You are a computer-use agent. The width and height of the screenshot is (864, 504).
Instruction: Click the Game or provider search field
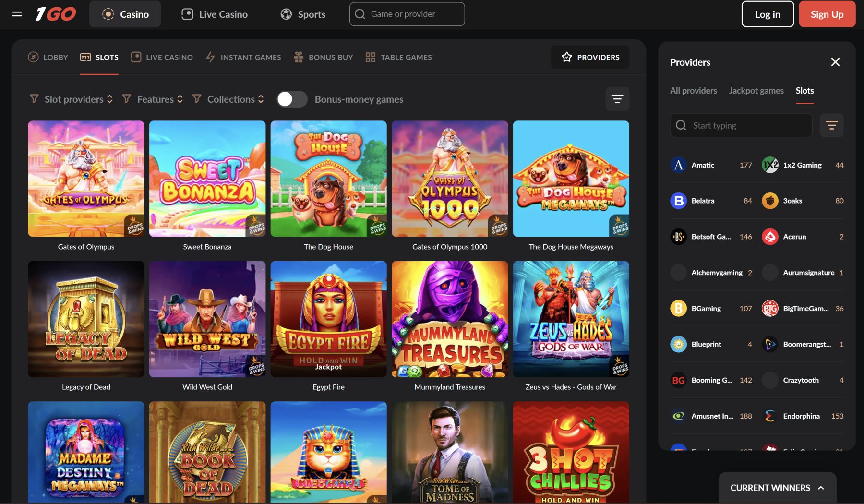click(407, 14)
